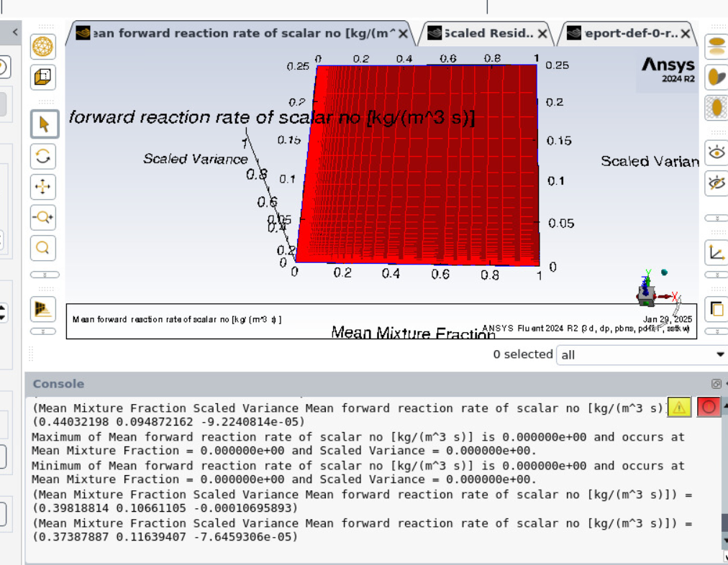Click the console float/undock icon
This screenshot has height=565, width=728.
click(x=716, y=384)
